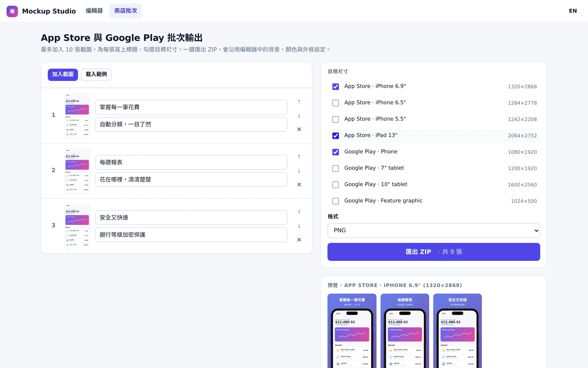Edit subtitle field 銀行等級加密保護

click(x=191, y=235)
